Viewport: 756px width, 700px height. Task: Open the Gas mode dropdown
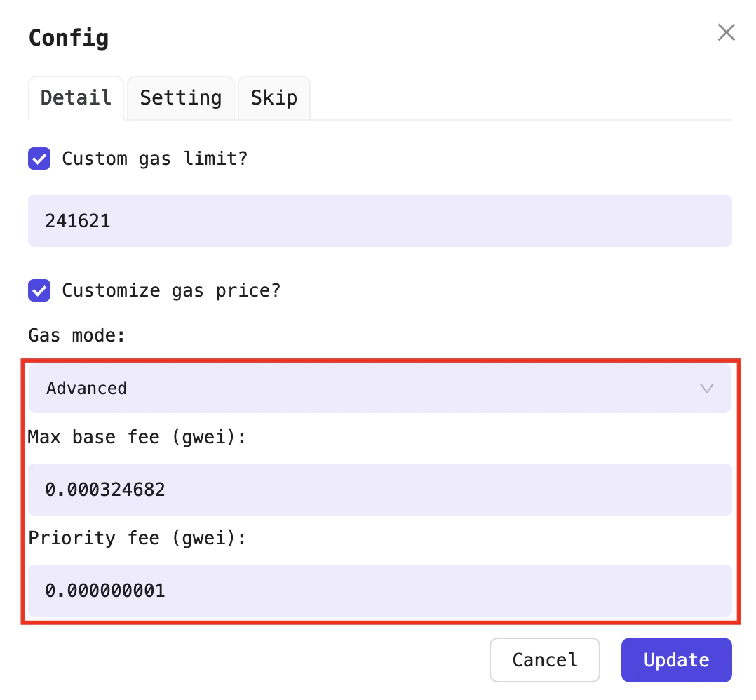click(379, 388)
